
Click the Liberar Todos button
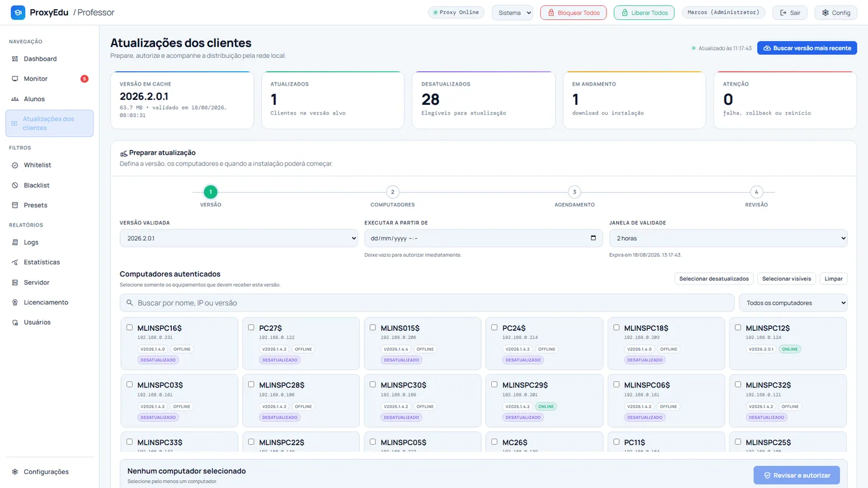tap(644, 13)
